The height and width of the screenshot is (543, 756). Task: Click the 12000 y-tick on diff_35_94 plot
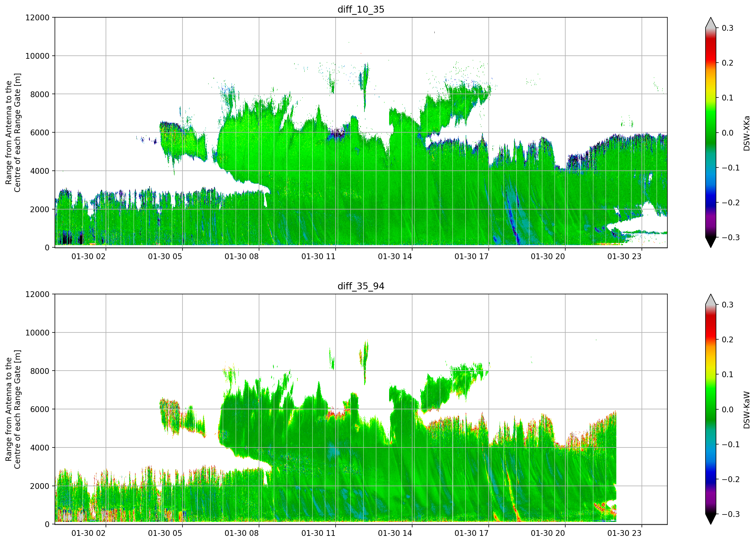pyautogui.click(x=37, y=295)
